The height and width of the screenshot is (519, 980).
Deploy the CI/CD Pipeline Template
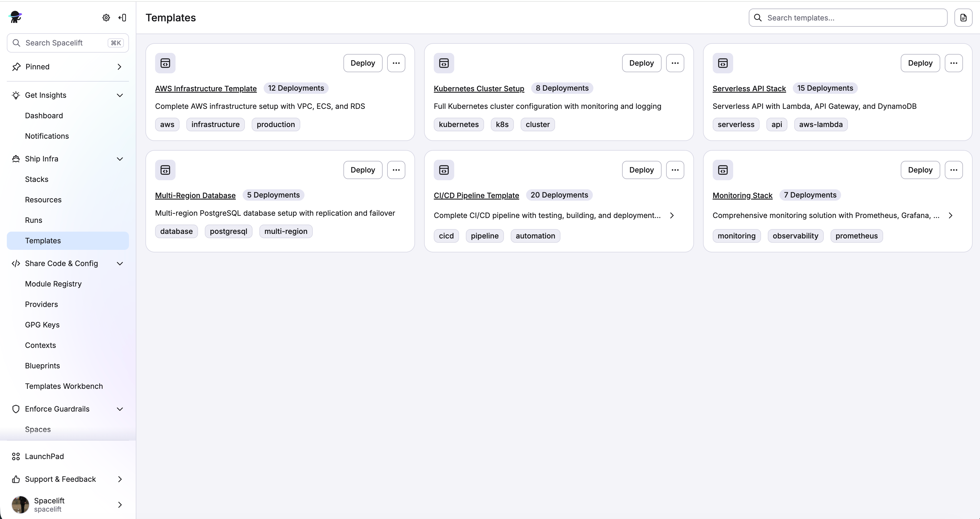point(641,170)
